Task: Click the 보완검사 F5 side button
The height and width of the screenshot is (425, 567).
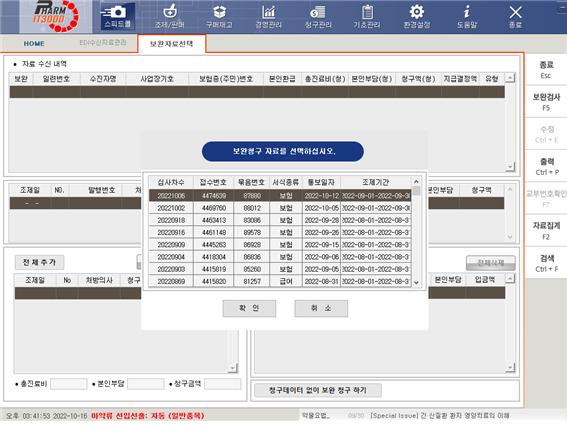Action: point(546,102)
